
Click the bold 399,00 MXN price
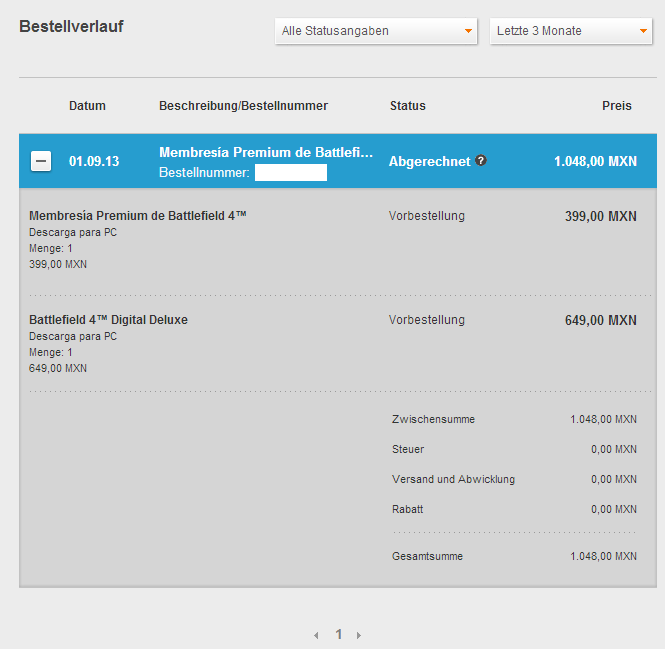(601, 216)
